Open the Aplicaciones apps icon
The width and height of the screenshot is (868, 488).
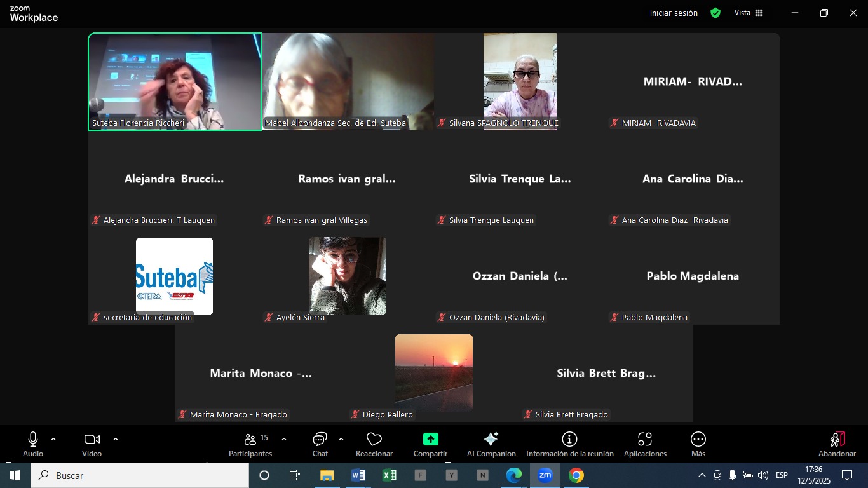click(645, 440)
